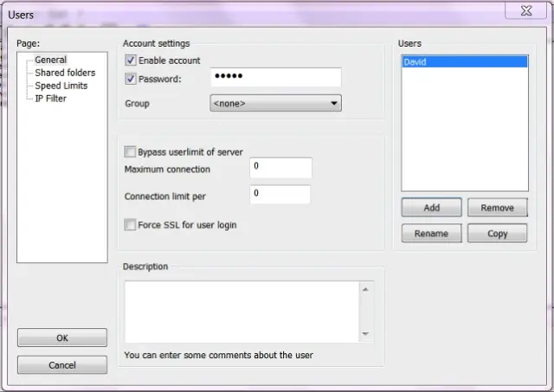Open IP Filter page
The image size is (554, 392).
(50, 99)
